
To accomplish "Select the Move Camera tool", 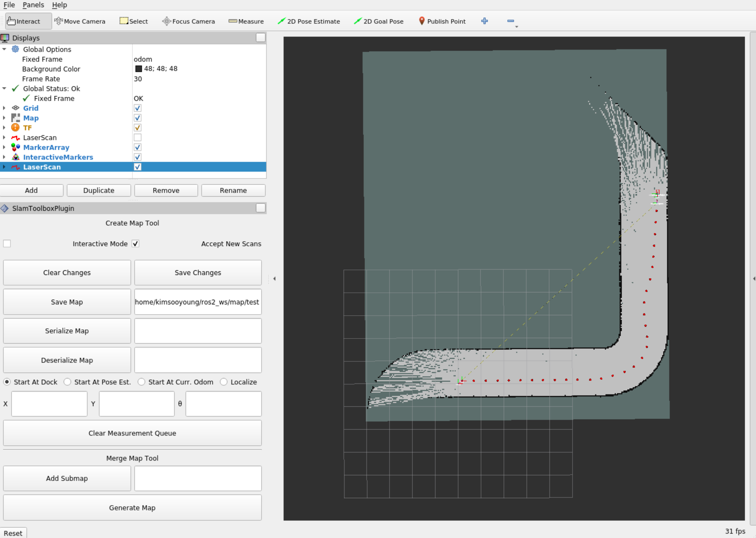I will [80, 21].
